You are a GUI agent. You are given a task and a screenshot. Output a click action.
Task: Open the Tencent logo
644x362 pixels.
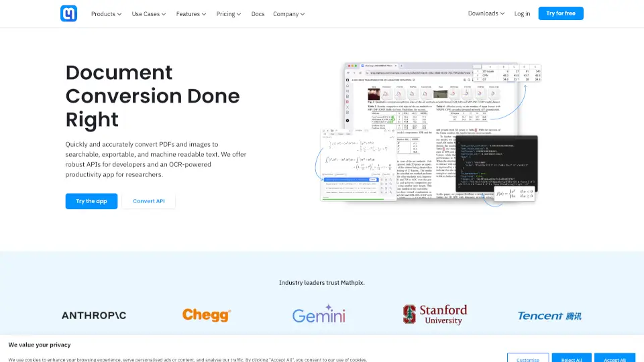(549, 316)
